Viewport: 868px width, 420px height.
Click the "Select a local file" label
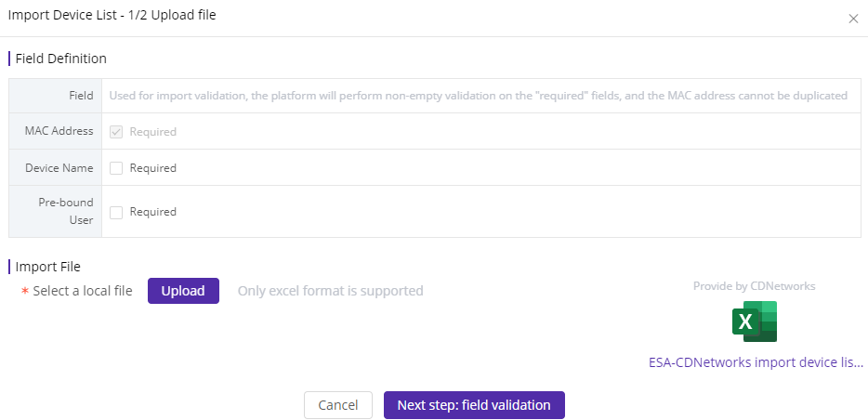(83, 291)
